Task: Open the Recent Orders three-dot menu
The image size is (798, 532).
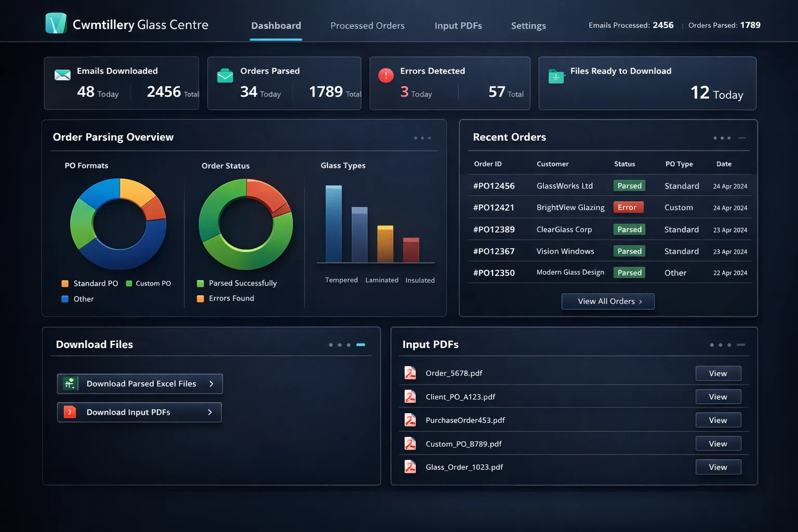Action: (x=722, y=138)
